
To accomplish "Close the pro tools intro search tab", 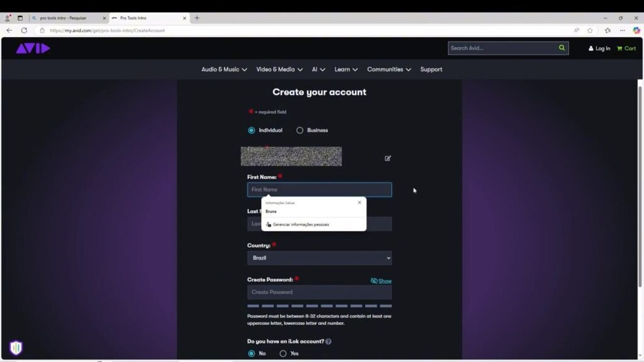I will point(104,18).
